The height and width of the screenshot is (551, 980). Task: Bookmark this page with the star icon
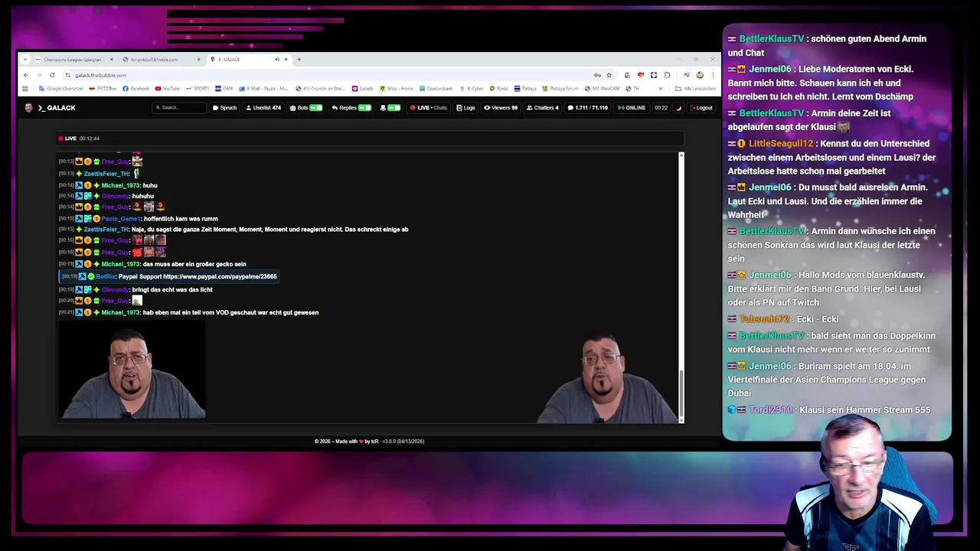point(609,75)
